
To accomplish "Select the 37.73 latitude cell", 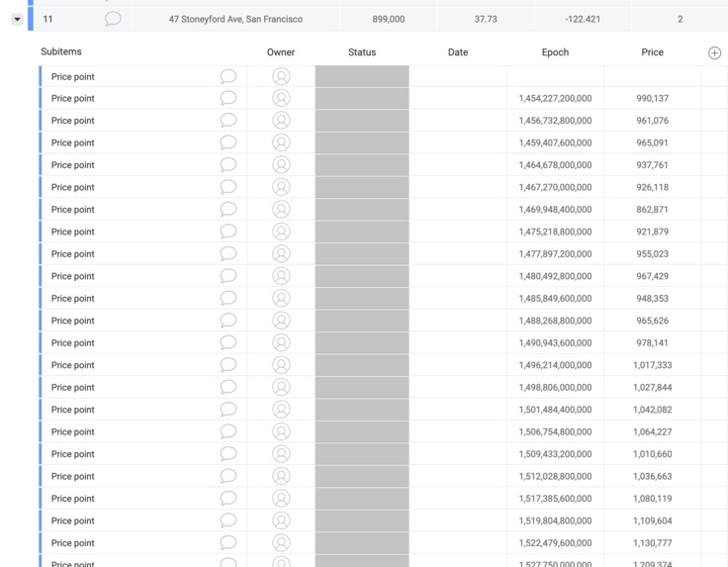I will [486, 20].
